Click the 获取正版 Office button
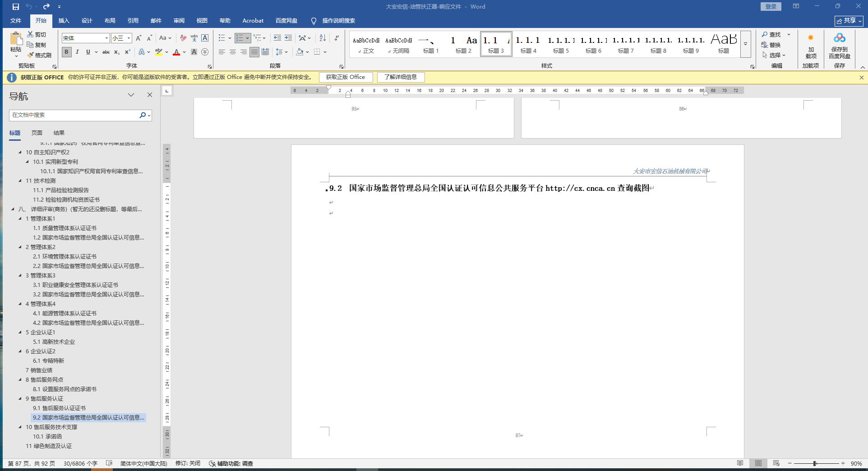868x471 pixels. click(346, 77)
